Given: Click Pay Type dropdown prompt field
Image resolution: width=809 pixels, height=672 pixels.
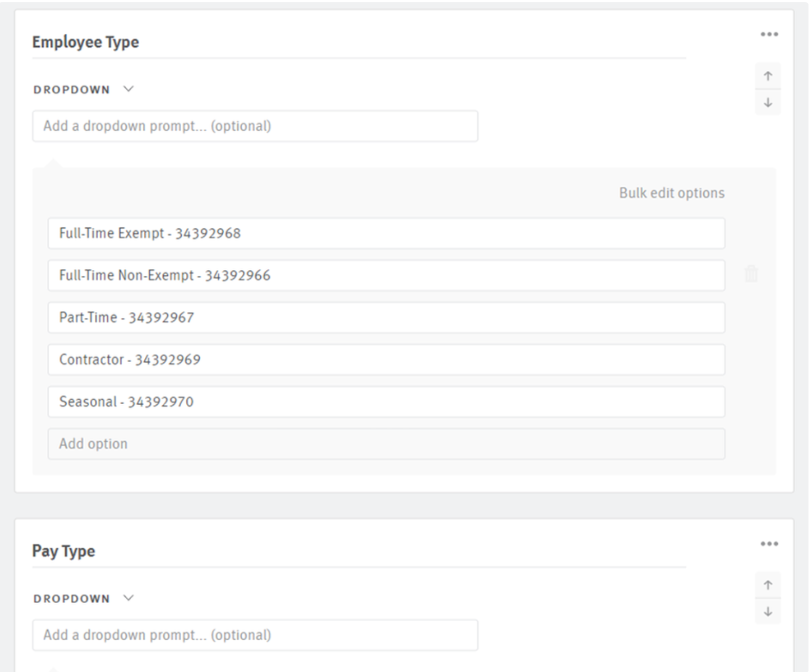Looking at the screenshot, I should 255,635.
